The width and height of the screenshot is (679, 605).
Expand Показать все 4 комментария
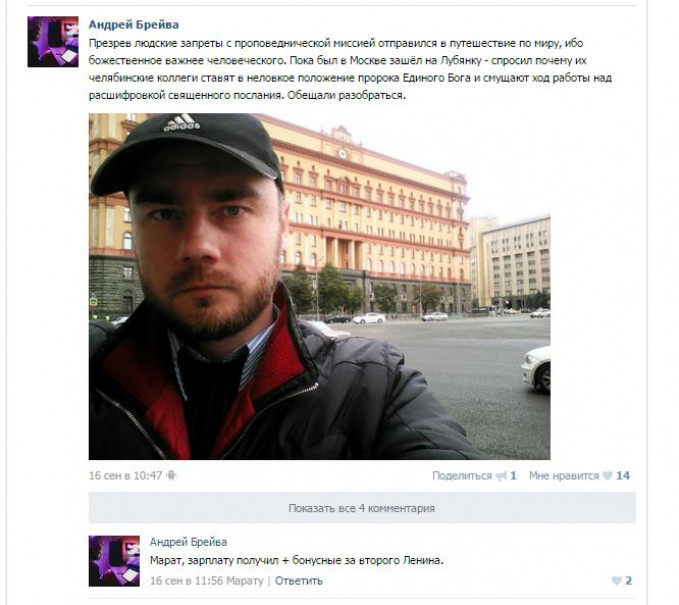pyautogui.click(x=362, y=508)
